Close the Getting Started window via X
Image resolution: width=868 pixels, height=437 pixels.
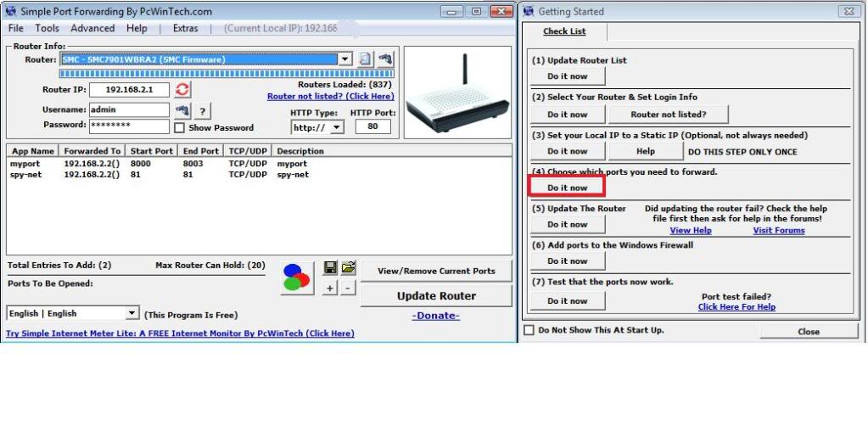848,11
